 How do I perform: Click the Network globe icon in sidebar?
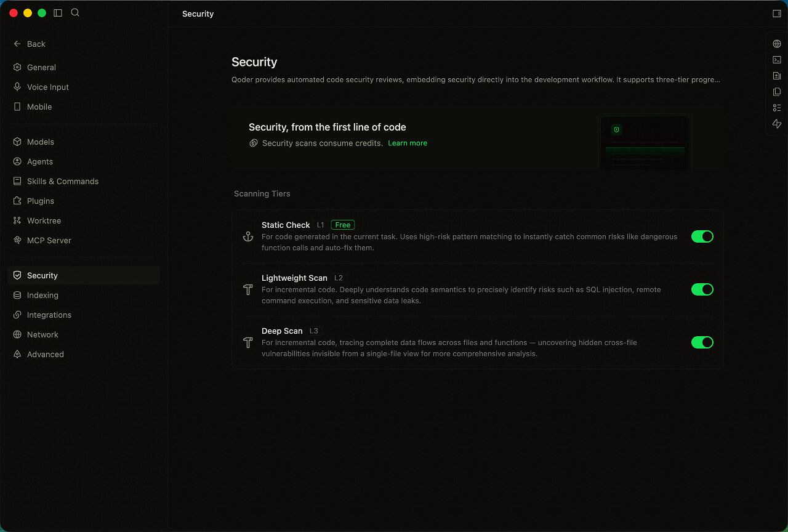17,334
